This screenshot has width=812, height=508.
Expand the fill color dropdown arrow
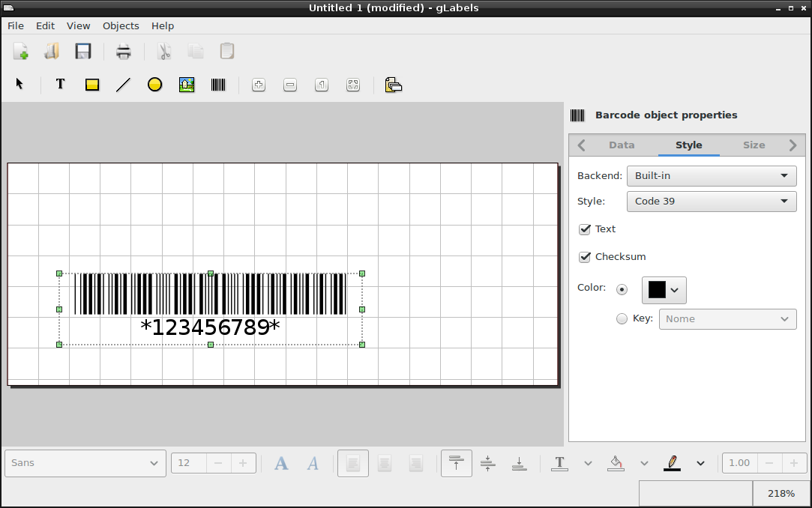pos(644,464)
